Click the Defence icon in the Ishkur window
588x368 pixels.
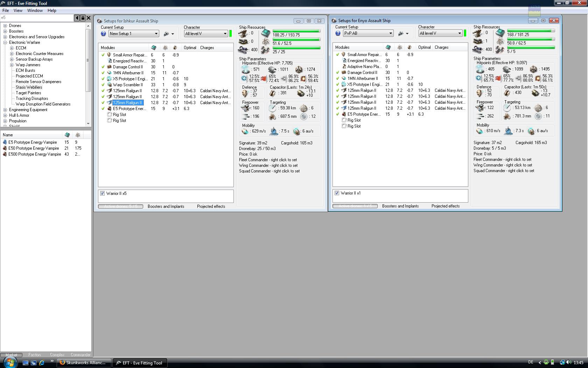tap(245, 93)
